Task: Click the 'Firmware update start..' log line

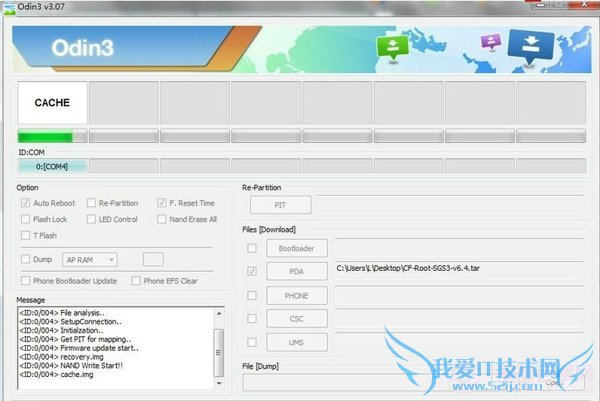Action: point(79,348)
